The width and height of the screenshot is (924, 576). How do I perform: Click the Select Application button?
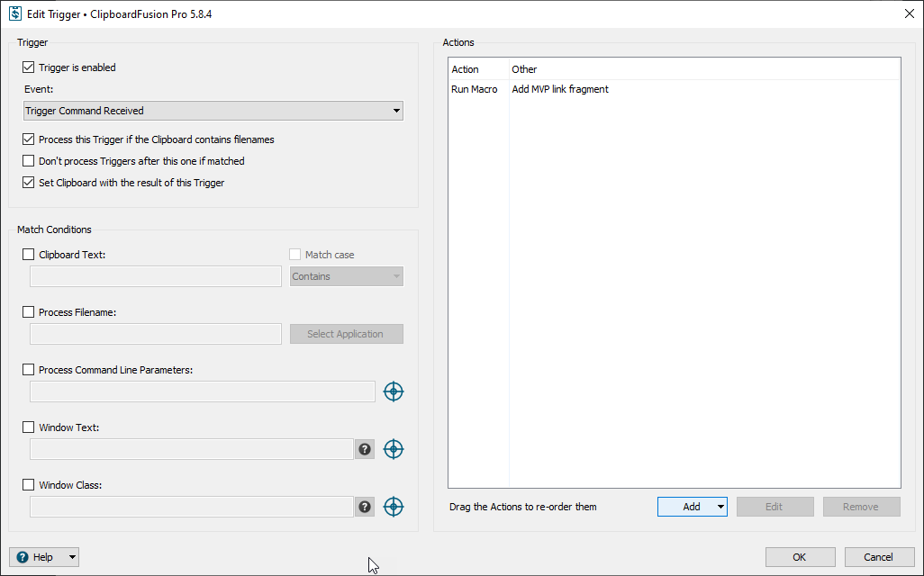click(x=347, y=334)
